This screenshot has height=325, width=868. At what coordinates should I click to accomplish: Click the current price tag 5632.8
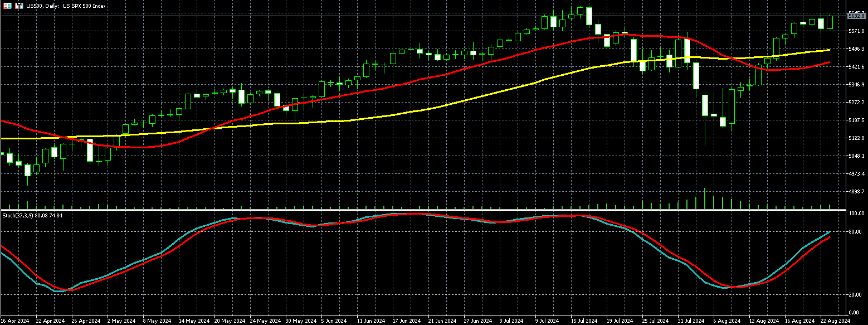coord(856,16)
